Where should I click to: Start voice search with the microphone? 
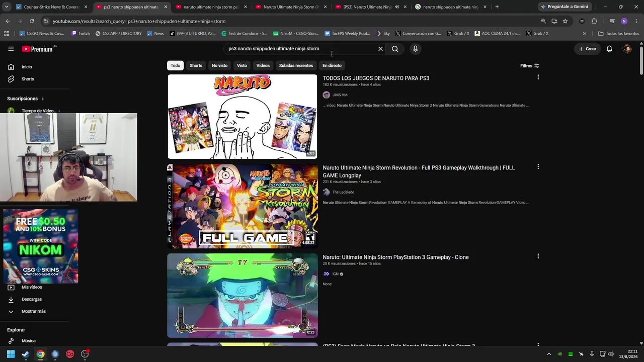415,49
